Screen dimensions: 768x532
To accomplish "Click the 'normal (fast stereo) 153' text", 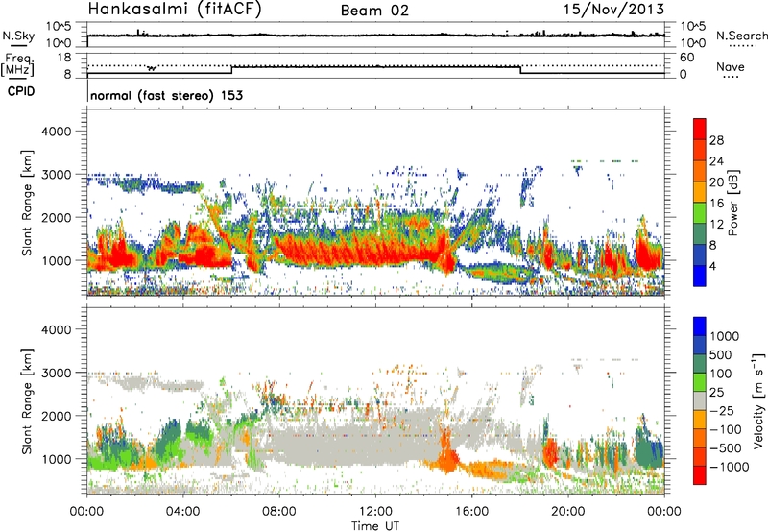I will click(166, 95).
